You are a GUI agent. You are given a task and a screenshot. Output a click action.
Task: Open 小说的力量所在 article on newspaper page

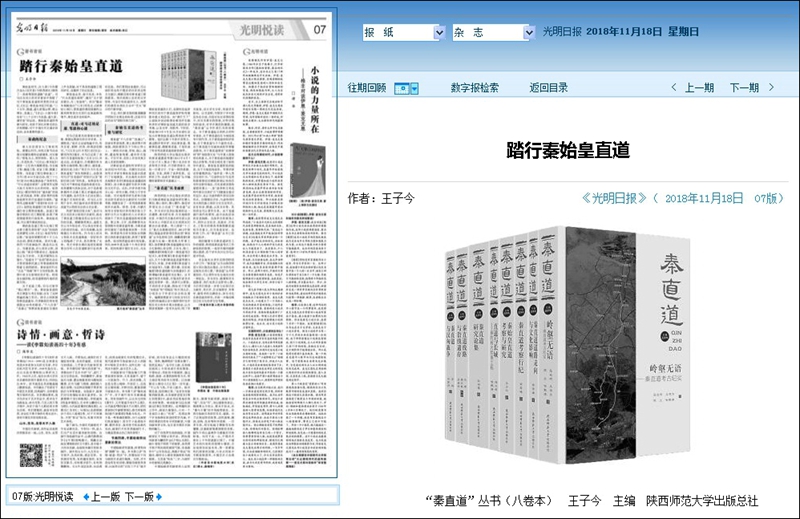pos(315,100)
